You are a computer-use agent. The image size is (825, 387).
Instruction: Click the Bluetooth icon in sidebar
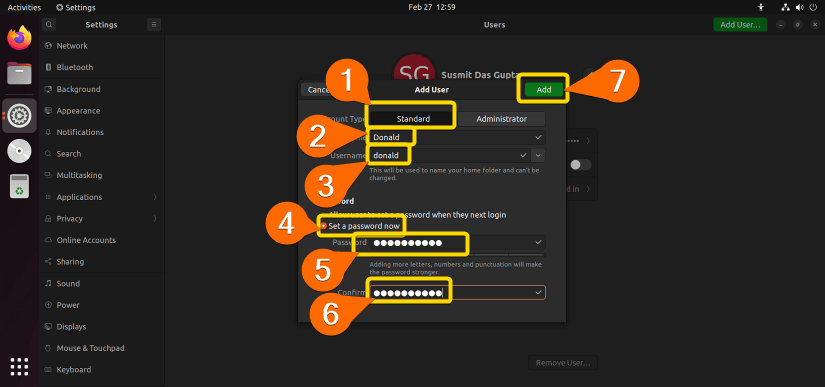tap(48, 67)
